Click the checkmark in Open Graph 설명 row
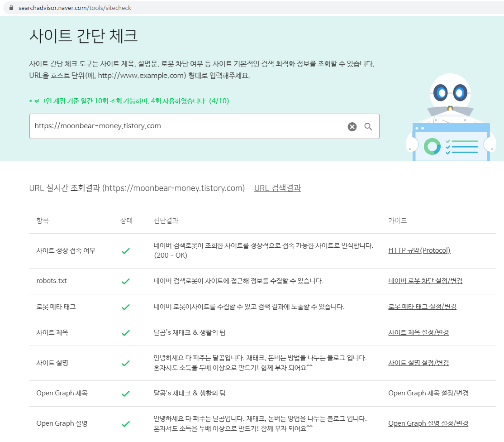Screen dimensions: 504x442 click(126, 424)
